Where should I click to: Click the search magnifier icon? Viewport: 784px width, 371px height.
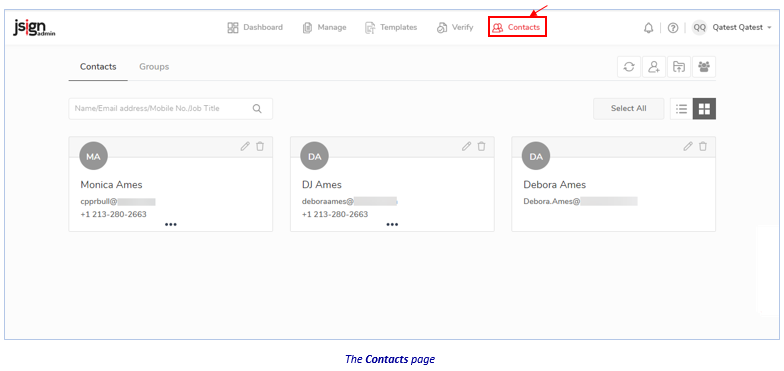(x=257, y=108)
